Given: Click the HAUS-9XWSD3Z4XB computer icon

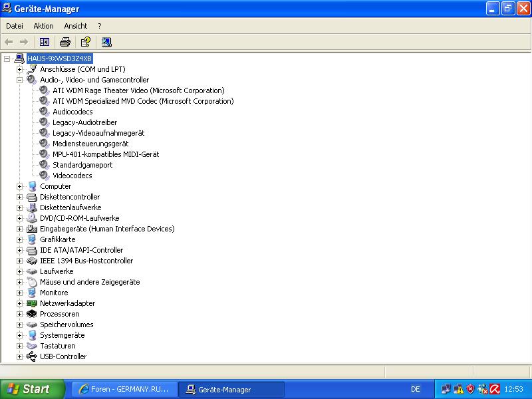Looking at the screenshot, I should (x=19, y=59).
